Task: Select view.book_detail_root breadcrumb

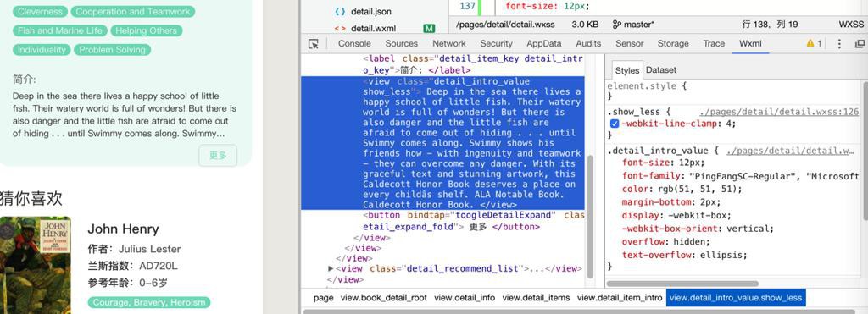Action: tap(384, 298)
